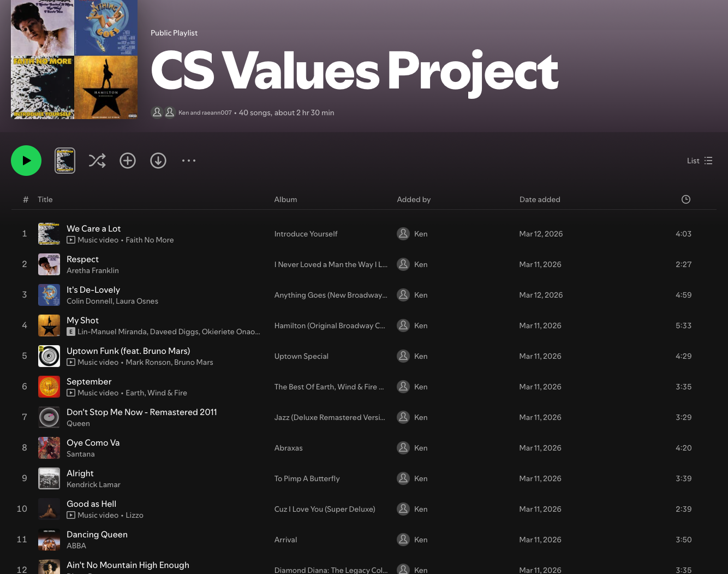Screen dimensions: 728x574
Task: Select the track title 'Ain't No Mountain High Enough'
Action: 128,565
